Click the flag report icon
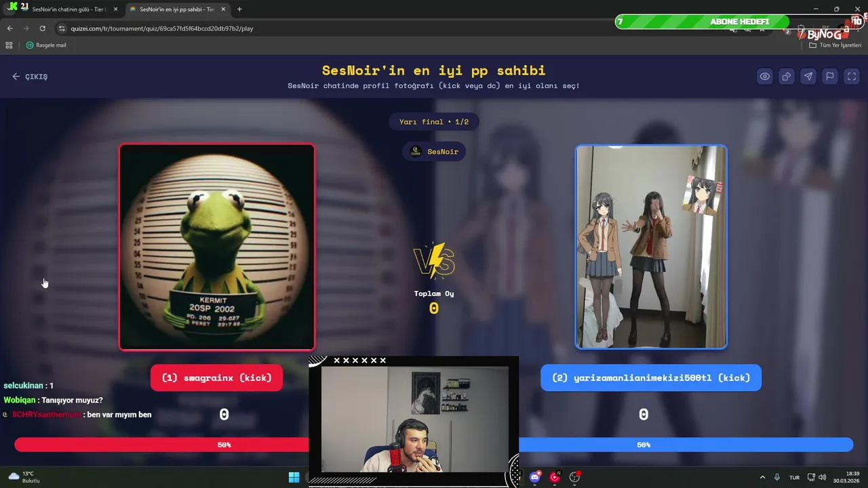 coord(830,77)
